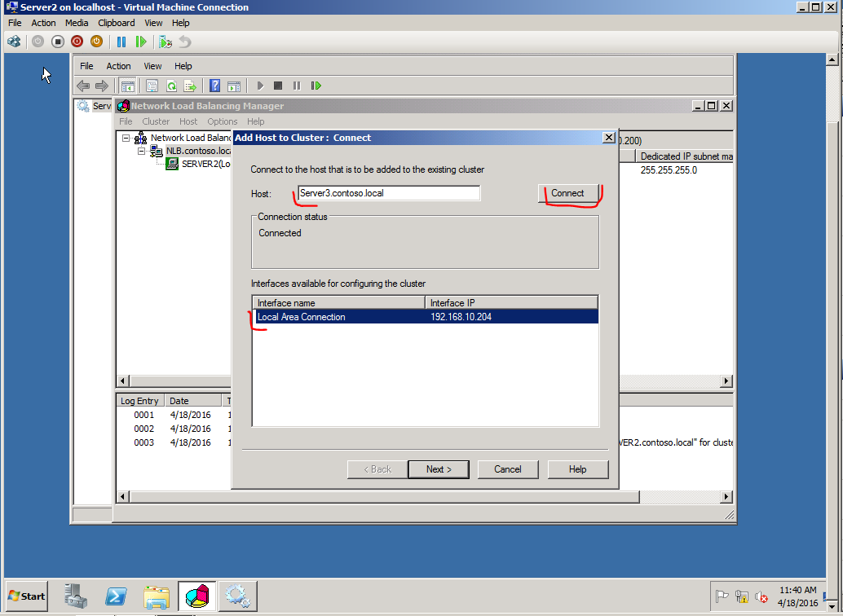
Task: Click the Forward arrow in MMC toolbar
Action: (x=102, y=86)
